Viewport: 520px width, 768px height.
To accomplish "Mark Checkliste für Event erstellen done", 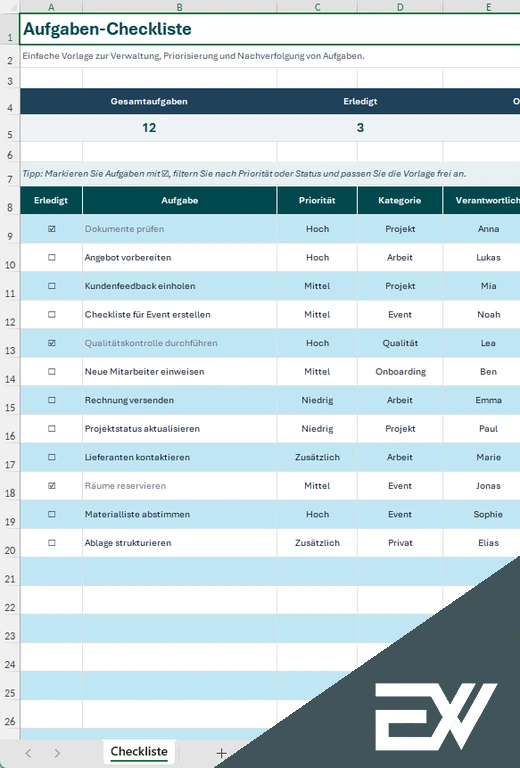I will pyautogui.click(x=52, y=314).
